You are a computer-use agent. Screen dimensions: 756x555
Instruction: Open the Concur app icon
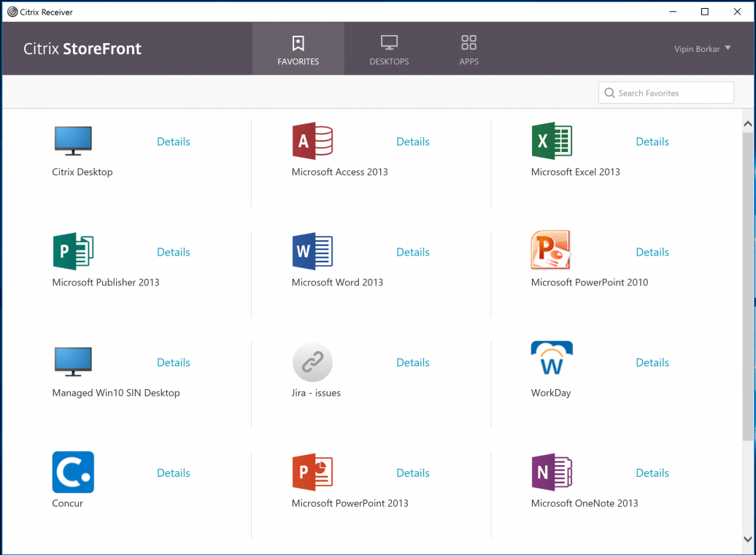tap(73, 472)
